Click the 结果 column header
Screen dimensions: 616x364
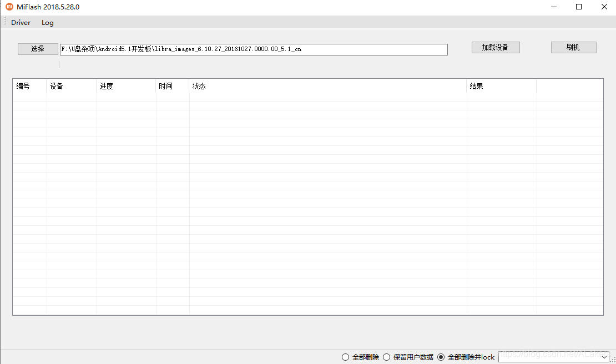point(501,86)
